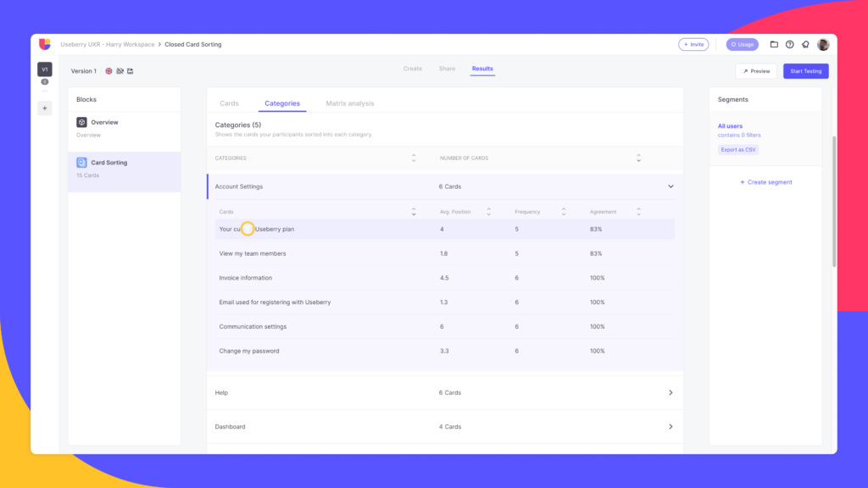Open the help question-mark icon
Viewport: 868px width, 488px height.
[790, 44]
